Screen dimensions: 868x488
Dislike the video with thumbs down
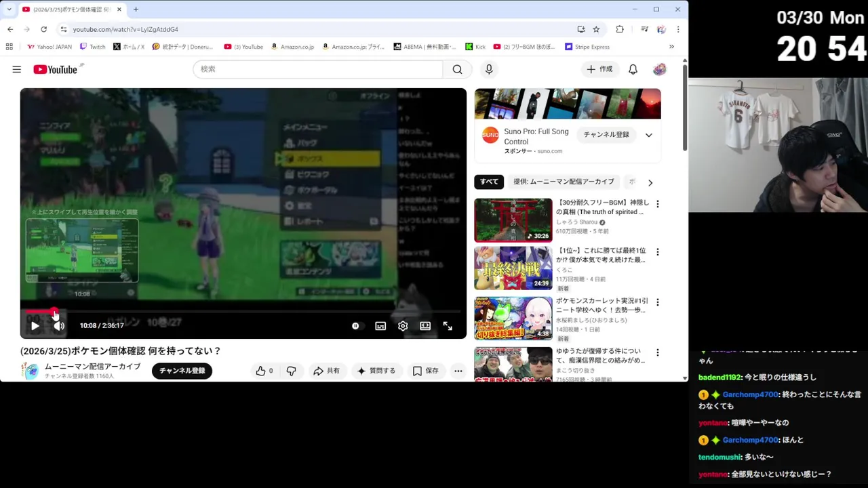291,371
